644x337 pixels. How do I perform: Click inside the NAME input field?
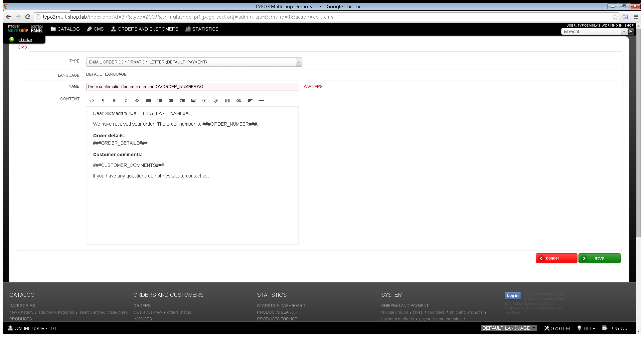(192, 86)
